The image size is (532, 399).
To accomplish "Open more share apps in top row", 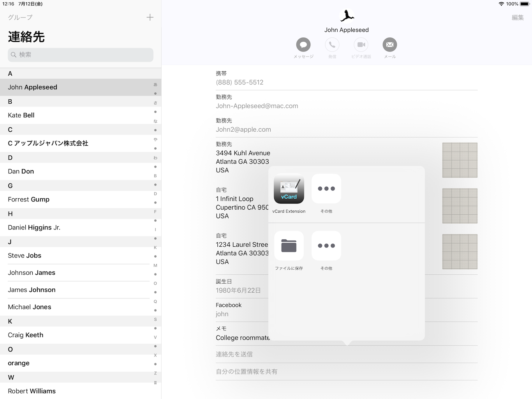I will pyautogui.click(x=326, y=189).
